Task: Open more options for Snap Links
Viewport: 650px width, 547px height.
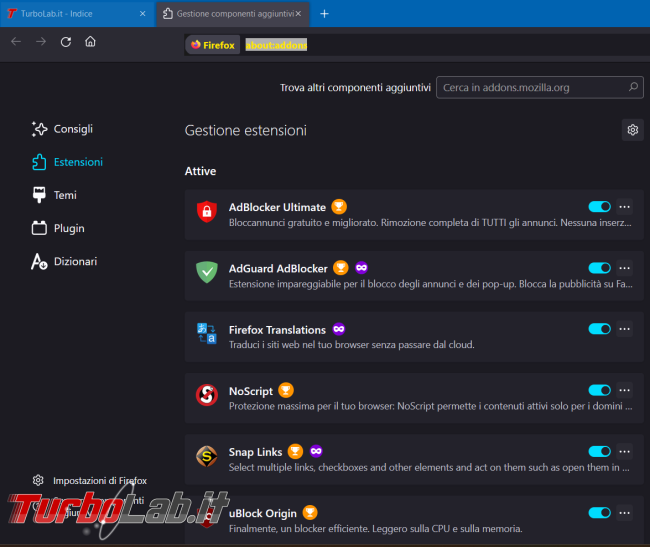Action: tap(625, 451)
